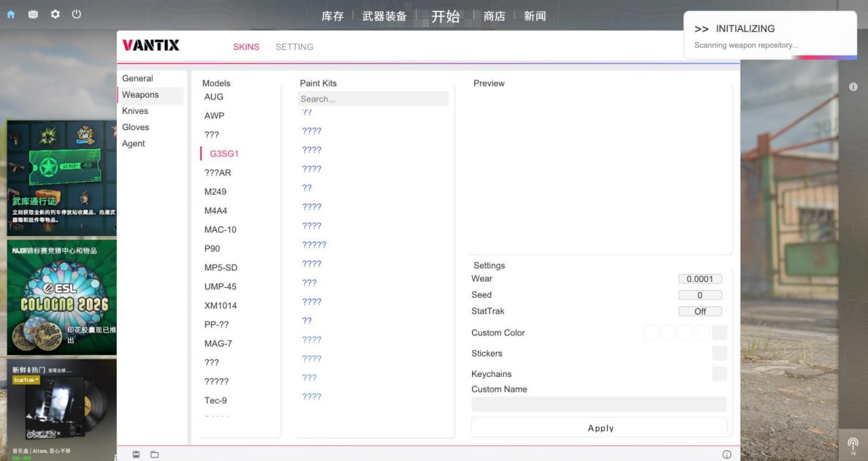Select MAC-10 in Models list
The image size is (868, 461).
click(220, 230)
